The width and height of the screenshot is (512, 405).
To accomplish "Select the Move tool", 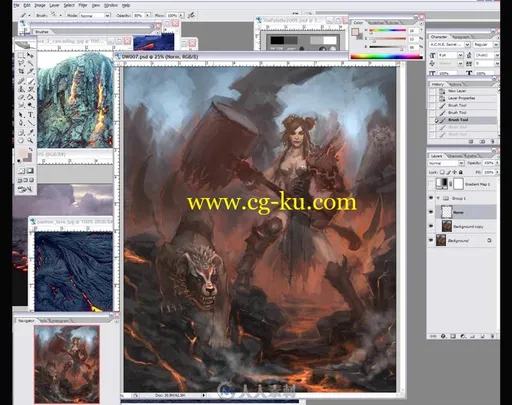I will [30, 55].
